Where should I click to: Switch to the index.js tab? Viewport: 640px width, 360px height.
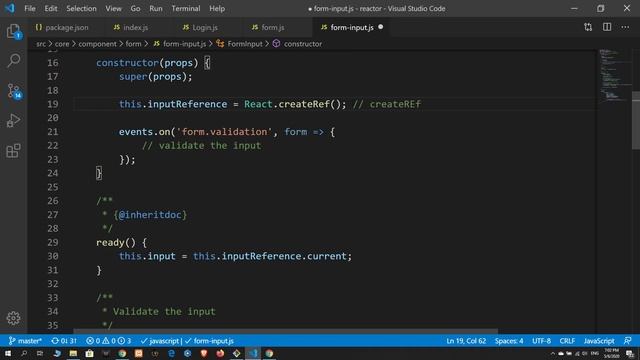(131, 27)
